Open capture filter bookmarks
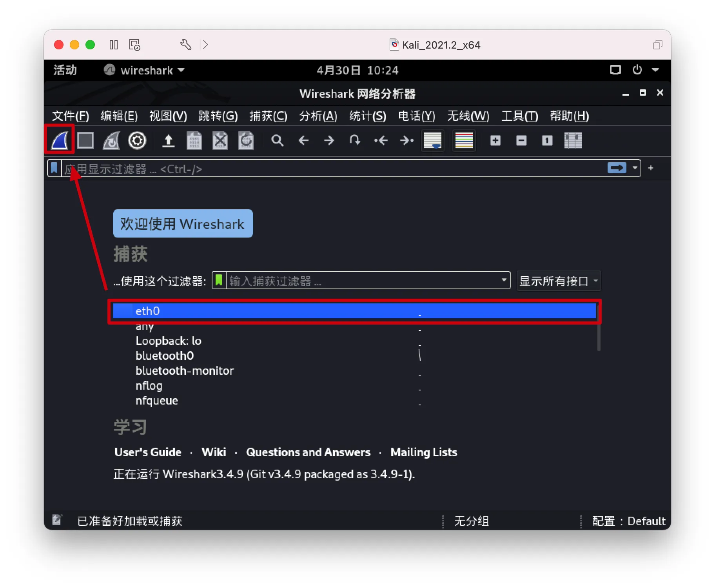Image resolution: width=715 pixels, height=588 pixels. point(219,280)
